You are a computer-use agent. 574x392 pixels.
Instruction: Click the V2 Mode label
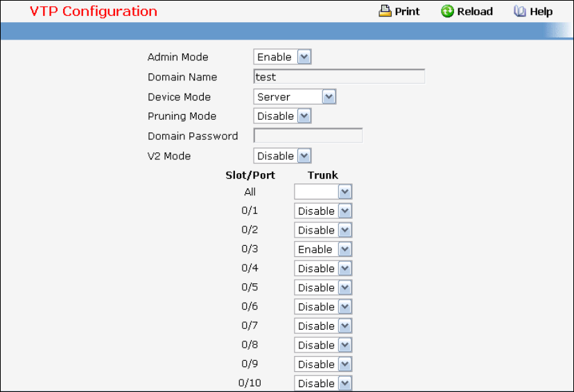tap(169, 156)
